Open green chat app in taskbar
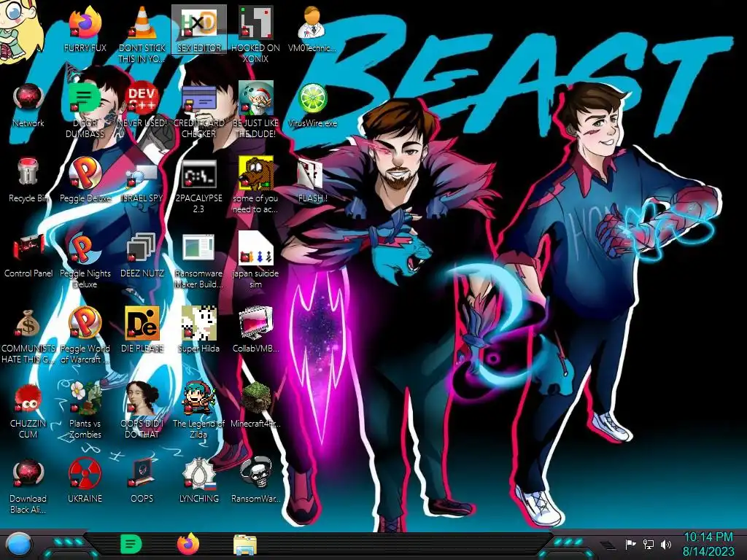The width and height of the screenshot is (747, 560). pos(131,544)
